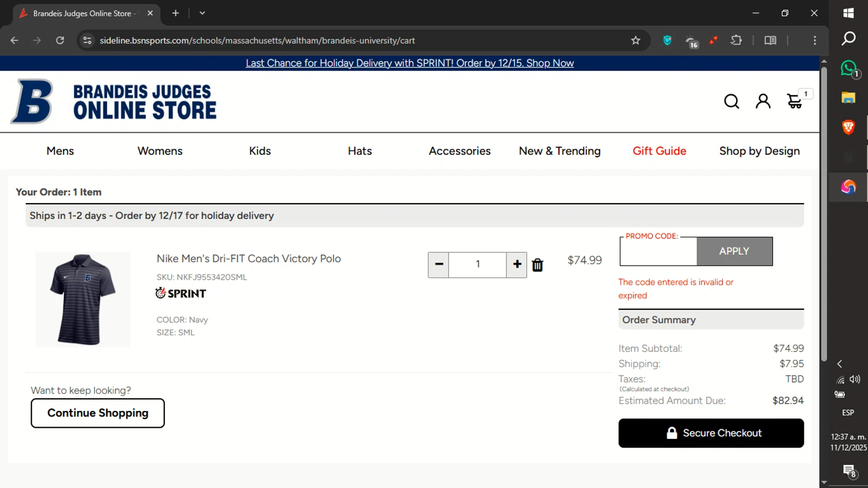The image size is (868, 488).
Task: View site information icon in address bar
Action: click(87, 41)
